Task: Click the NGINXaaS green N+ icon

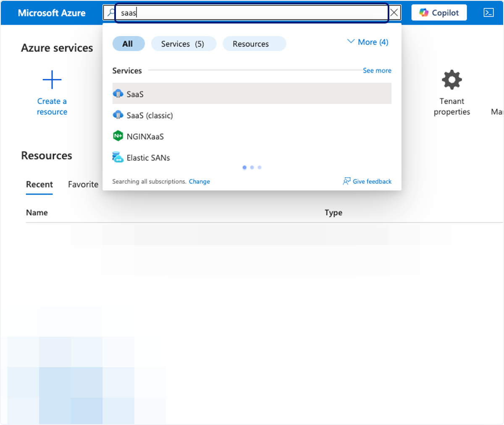Action: click(118, 136)
